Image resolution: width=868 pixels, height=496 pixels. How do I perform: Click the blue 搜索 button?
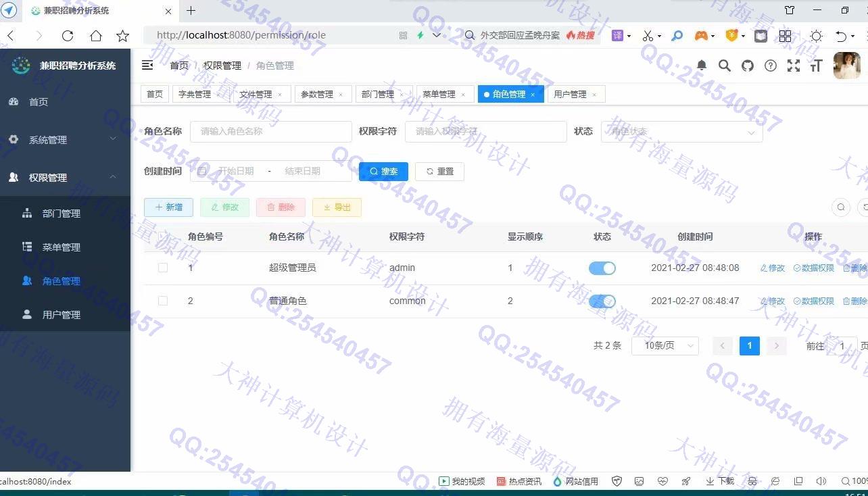click(x=383, y=172)
